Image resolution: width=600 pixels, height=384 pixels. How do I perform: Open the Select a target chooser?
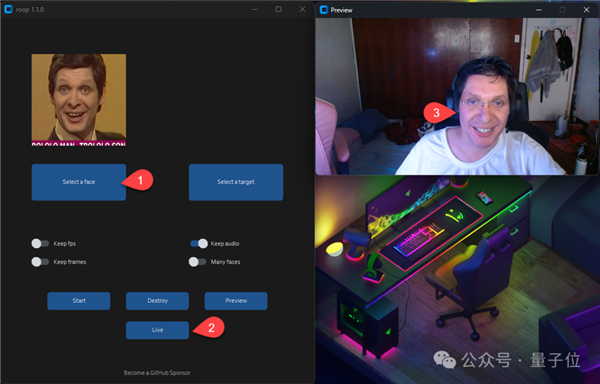[x=236, y=182]
